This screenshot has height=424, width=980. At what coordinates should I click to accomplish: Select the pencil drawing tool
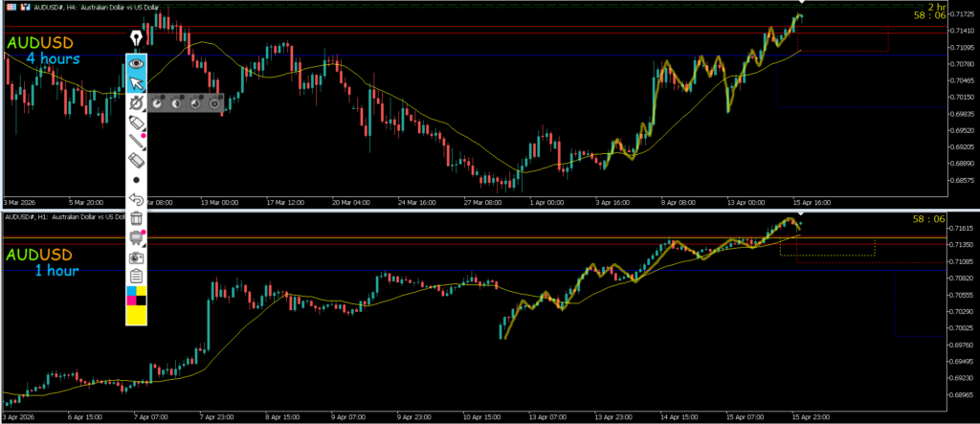(x=137, y=142)
